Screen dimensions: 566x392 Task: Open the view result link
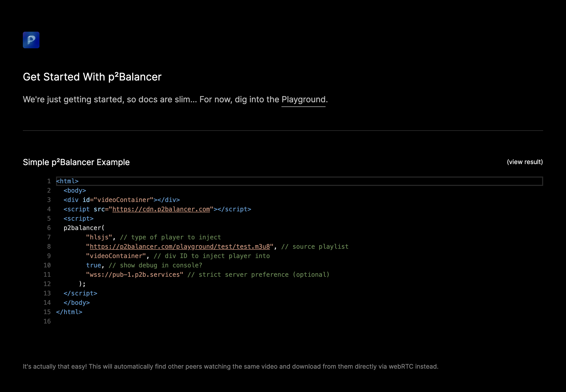pos(524,162)
